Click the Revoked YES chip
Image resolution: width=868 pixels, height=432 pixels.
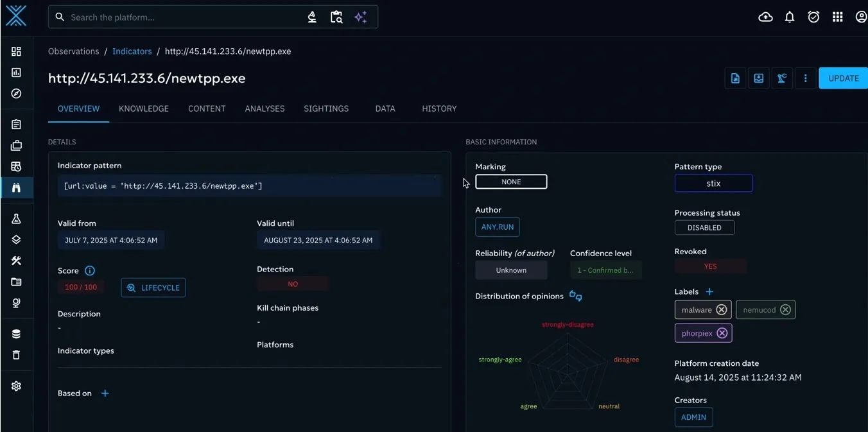click(x=711, y=266)
